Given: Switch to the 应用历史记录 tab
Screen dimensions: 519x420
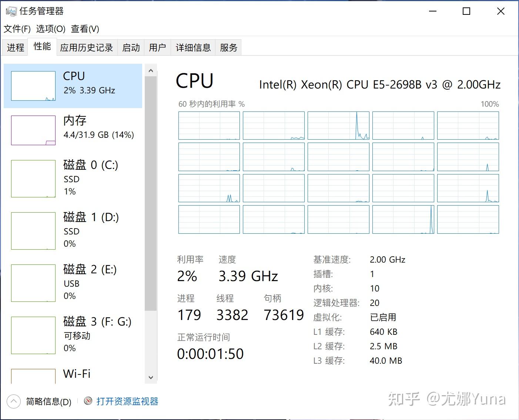Looking at the screenshot, I should point(87,47).
